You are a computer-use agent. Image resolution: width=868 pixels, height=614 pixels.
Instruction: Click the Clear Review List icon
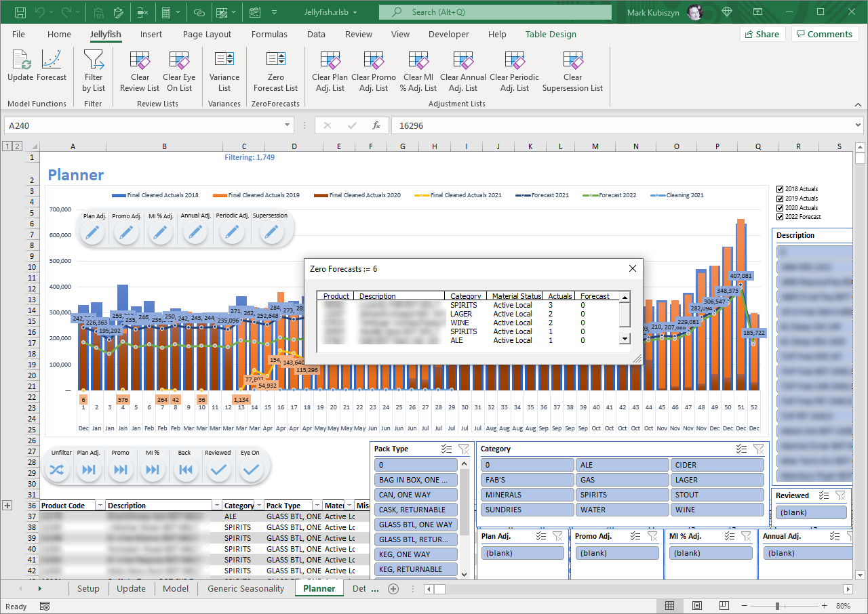(140, 69)
